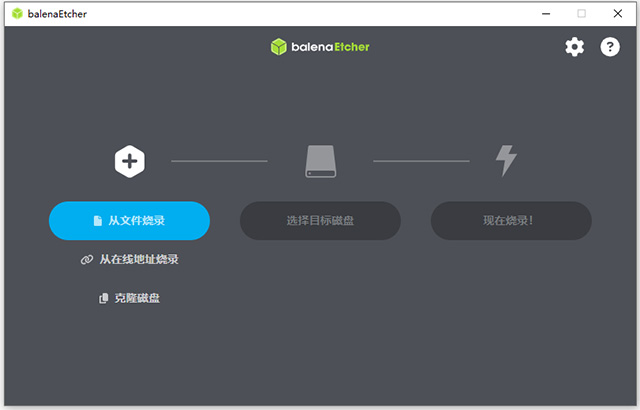Viewport: 640px width, 410px height.
Task: Select the 从在线地址烧录 option
Action: click(x=138, y=259)
